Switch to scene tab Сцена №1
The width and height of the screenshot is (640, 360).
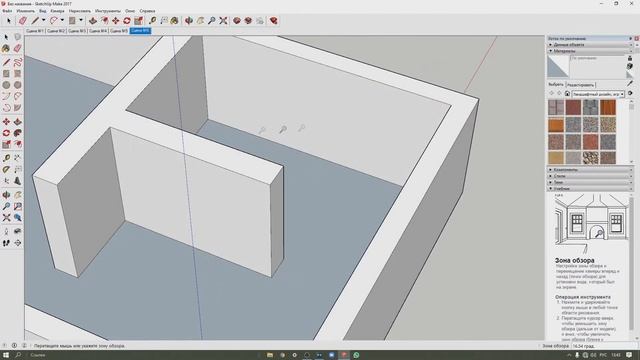click(x=35, y=31)
